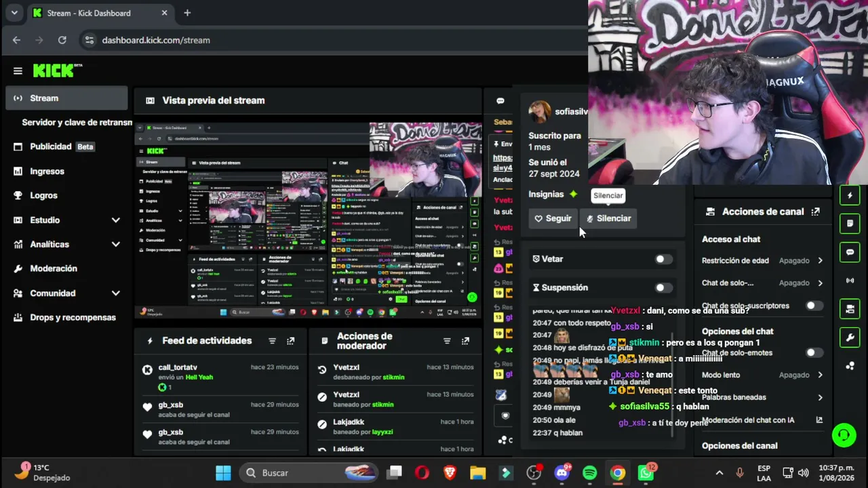
Task: Open the browser tab search dropdown
Action: coord(14,13)
